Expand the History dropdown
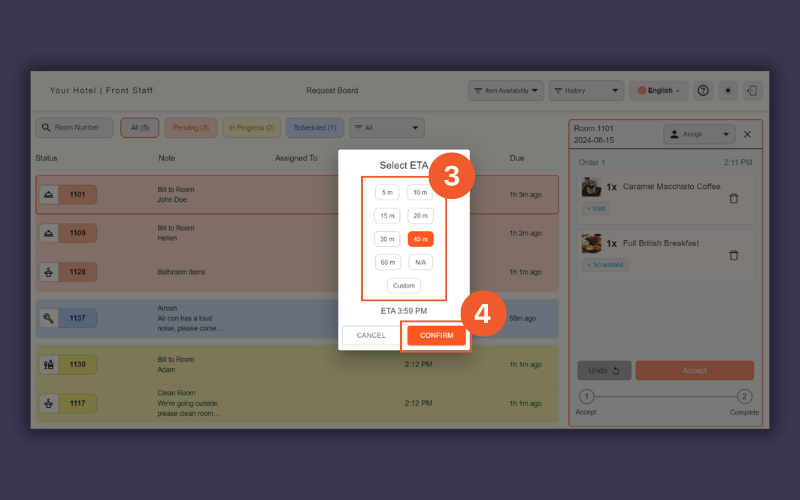This screenshot has height=500, width=800. click(586, 90)
